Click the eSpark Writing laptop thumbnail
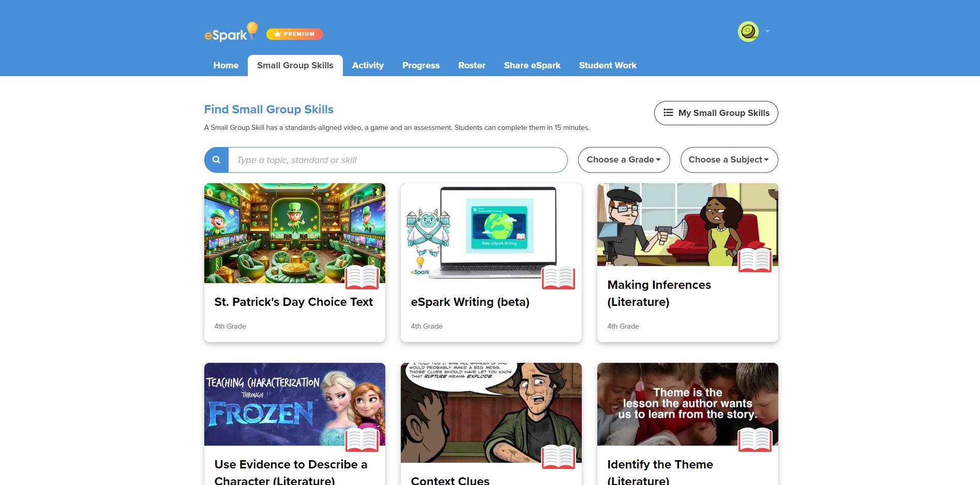This screenshot has height=485, width=980. point(491,233)
